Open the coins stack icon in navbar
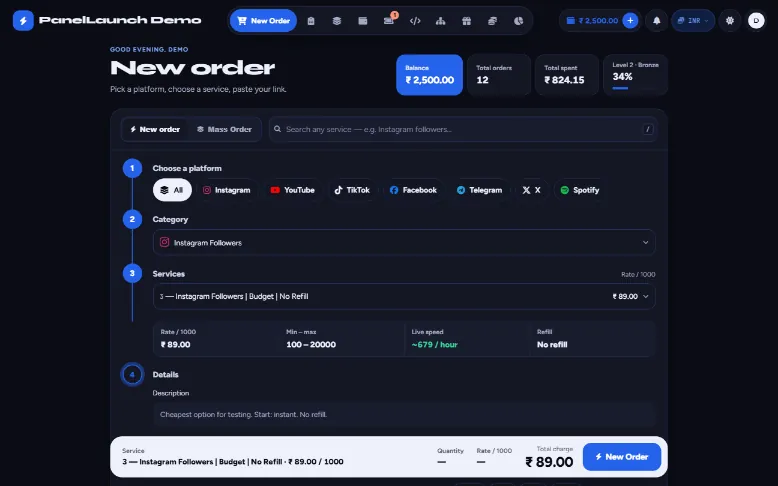 pos(492,21)
